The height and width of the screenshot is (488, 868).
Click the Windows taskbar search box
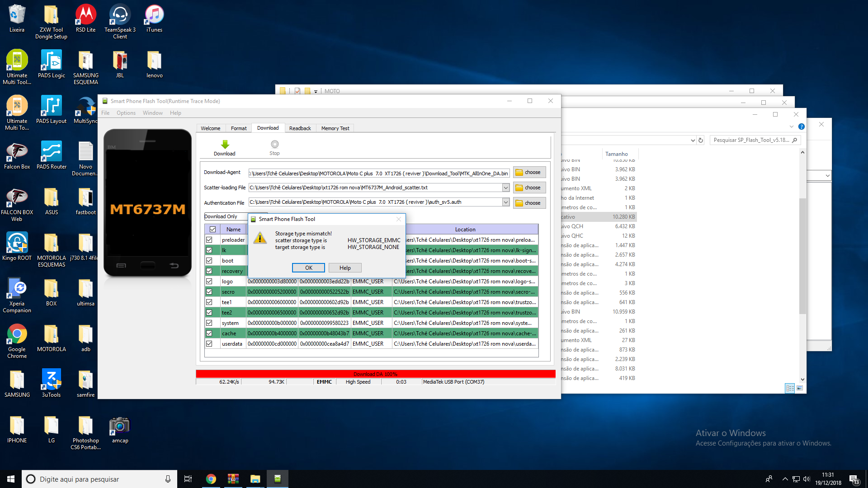pos(99,479)
